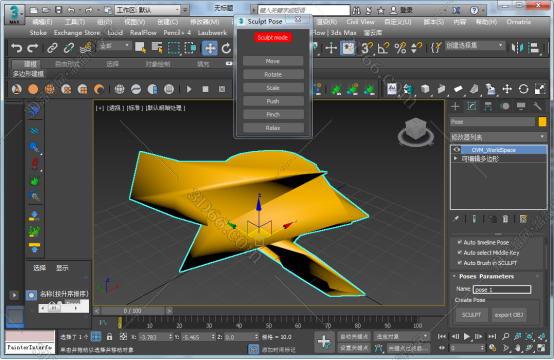Image resolution: width=554 pixels, height=360 pixels.
Task: Click Scale in Sculpt Pose dialog
Action: [273, 88]
